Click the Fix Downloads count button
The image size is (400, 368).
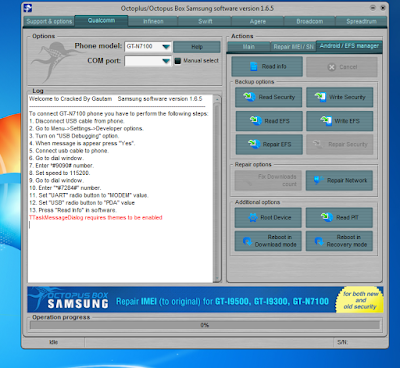pyautogui.click(x=268, y=180)
